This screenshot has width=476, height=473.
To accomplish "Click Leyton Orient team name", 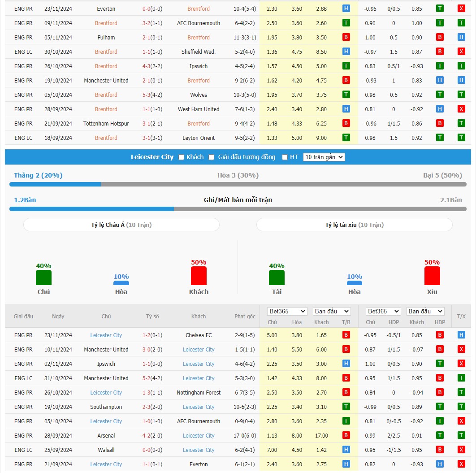I will (x=199, y=138).
